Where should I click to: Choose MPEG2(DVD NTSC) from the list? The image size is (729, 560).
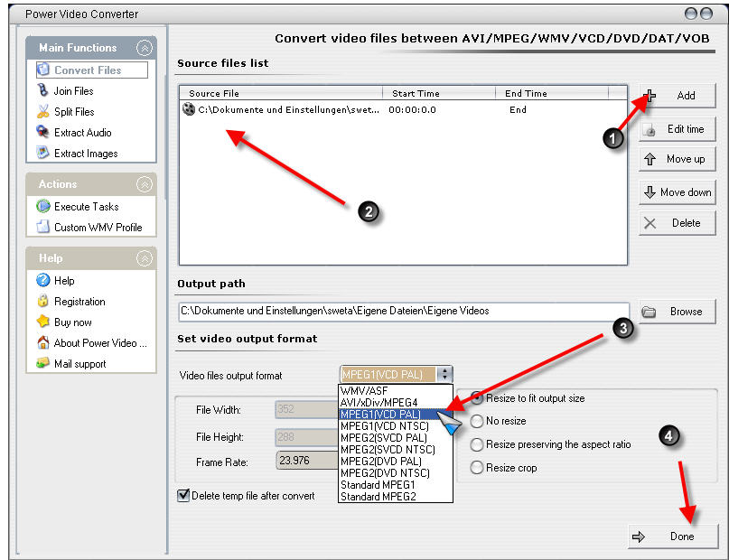point(395,473)
